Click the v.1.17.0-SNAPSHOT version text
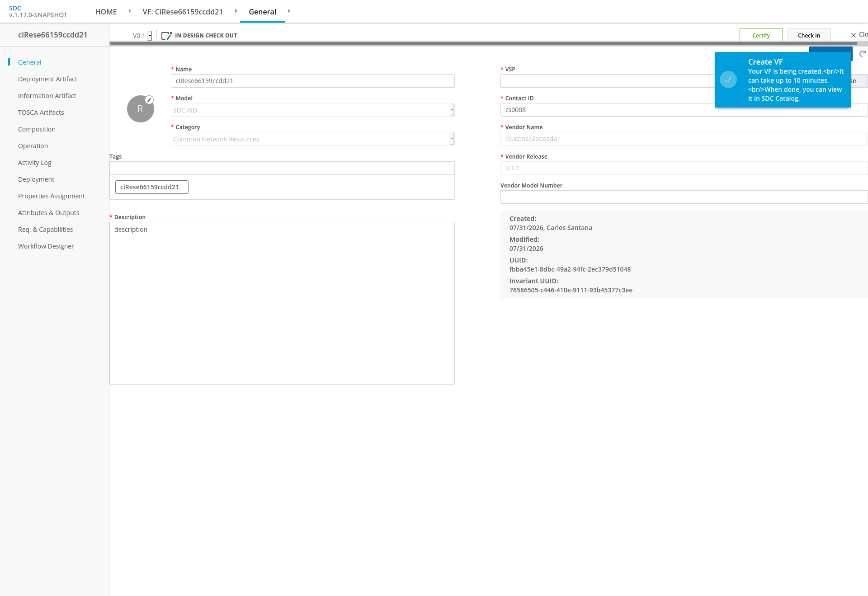 [38, 15]
